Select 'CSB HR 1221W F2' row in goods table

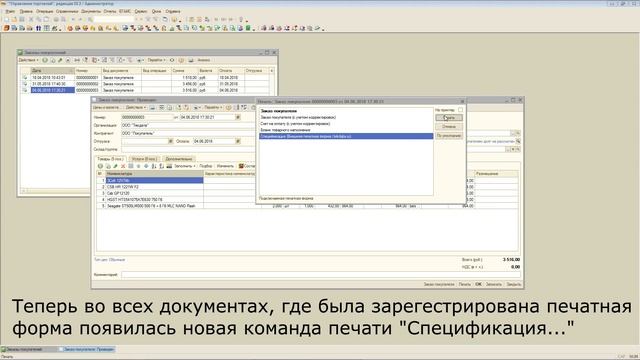(154, 187)
